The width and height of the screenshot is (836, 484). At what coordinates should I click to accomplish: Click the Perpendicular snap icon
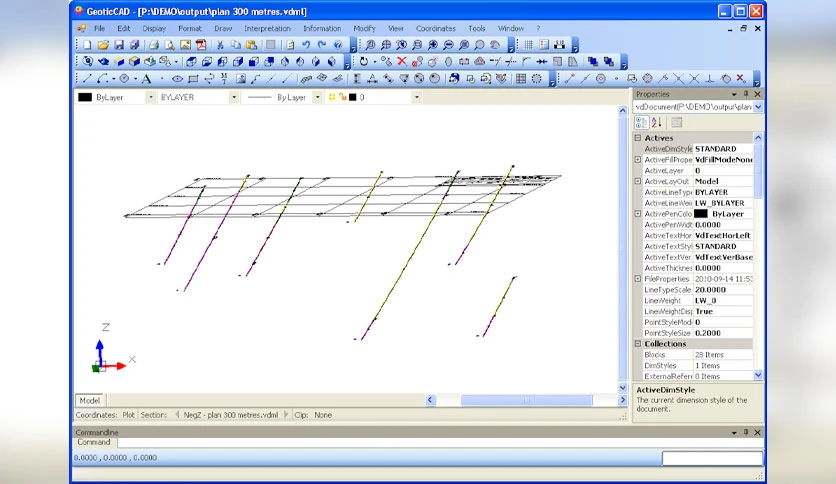point(710,79)
